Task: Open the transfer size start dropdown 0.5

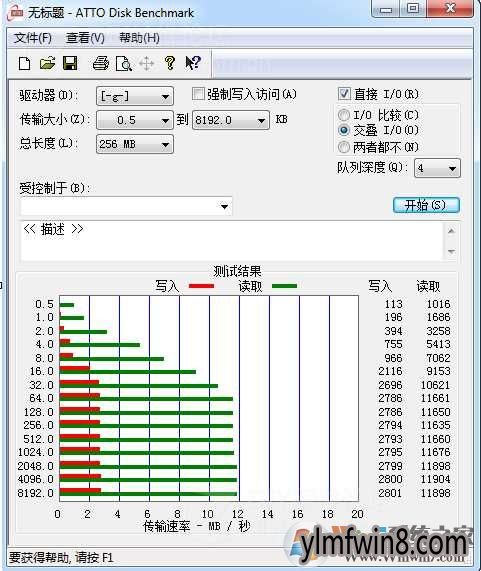Action: 135,120
